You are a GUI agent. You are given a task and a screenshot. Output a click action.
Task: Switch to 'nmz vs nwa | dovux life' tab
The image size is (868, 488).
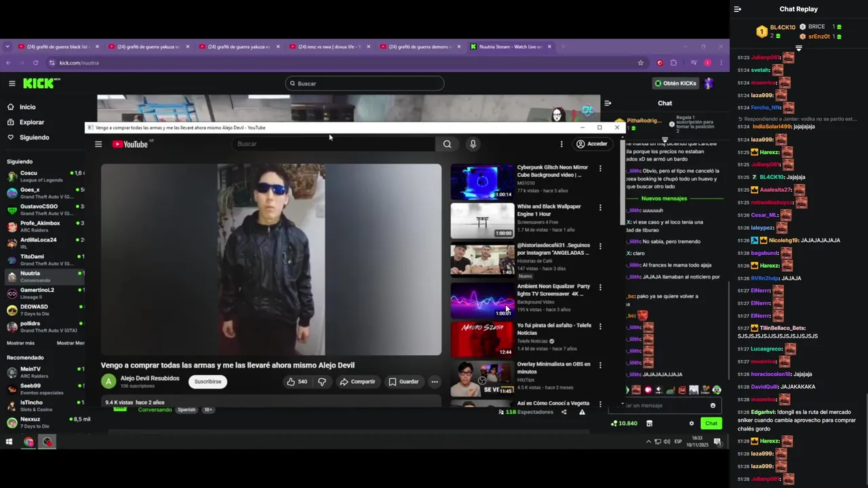pos(330,47)
